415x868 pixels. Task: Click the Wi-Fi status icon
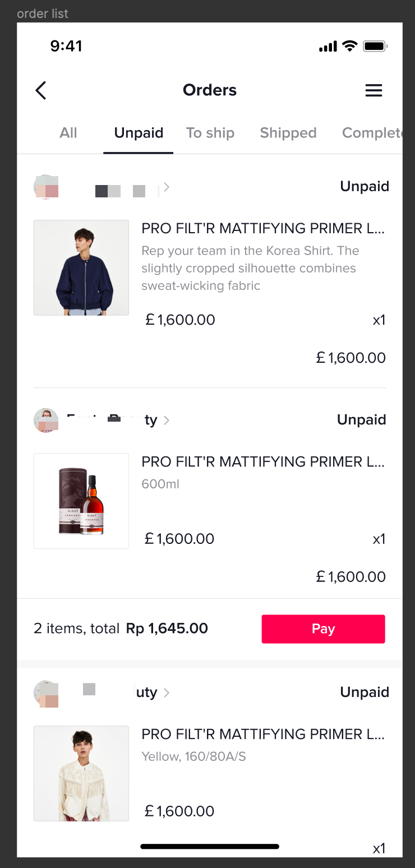coord(350,46)
